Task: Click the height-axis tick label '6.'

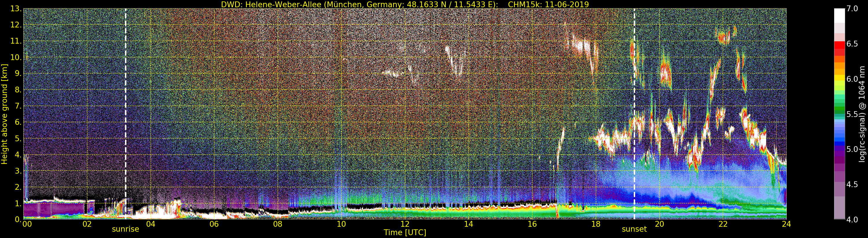Action: 18,122
